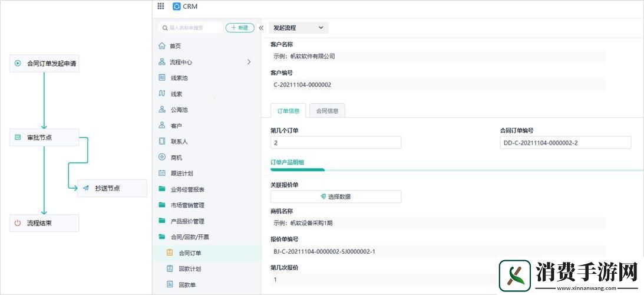
Task: Click the play icon on 合同订单发起申请 node
Action: (x=18, y=63)
